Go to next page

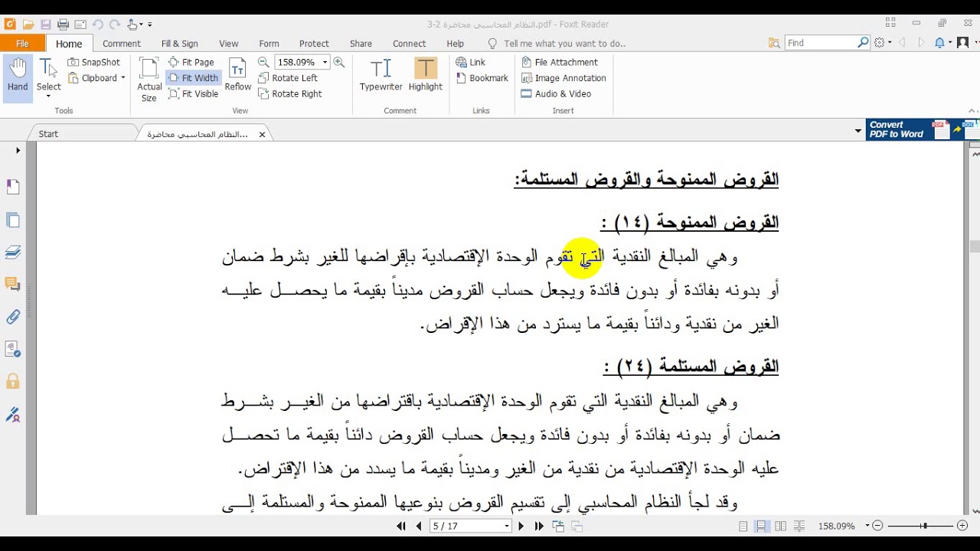tap(521, 527)
